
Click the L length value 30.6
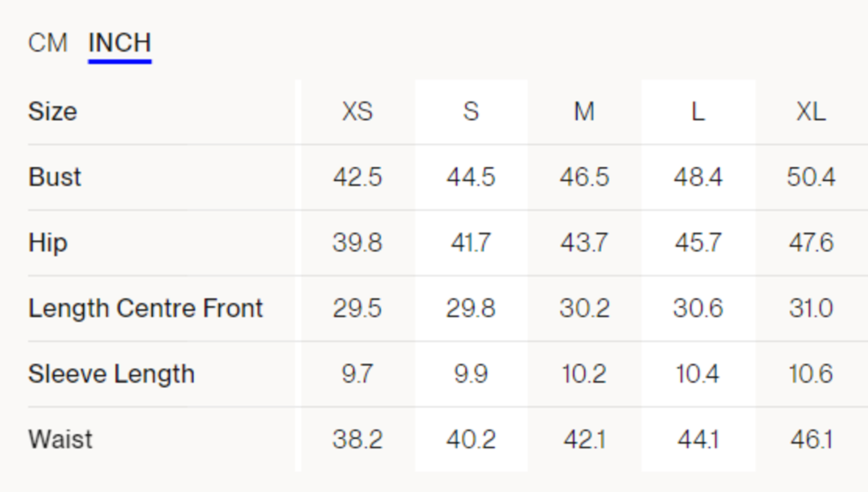(x=697, y=308)
